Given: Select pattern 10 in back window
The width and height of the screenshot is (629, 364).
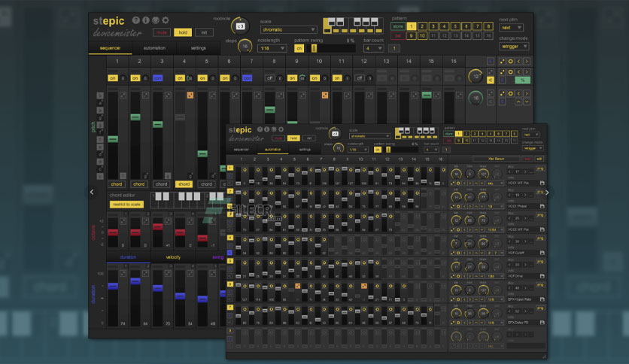Looking at the screenshot, I should (x=422, y=35).
